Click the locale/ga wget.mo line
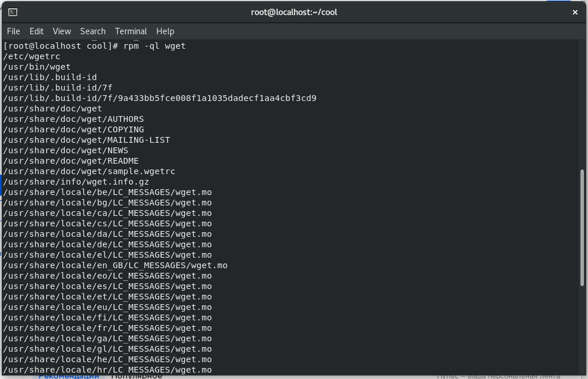 click(x=107, y=340)
